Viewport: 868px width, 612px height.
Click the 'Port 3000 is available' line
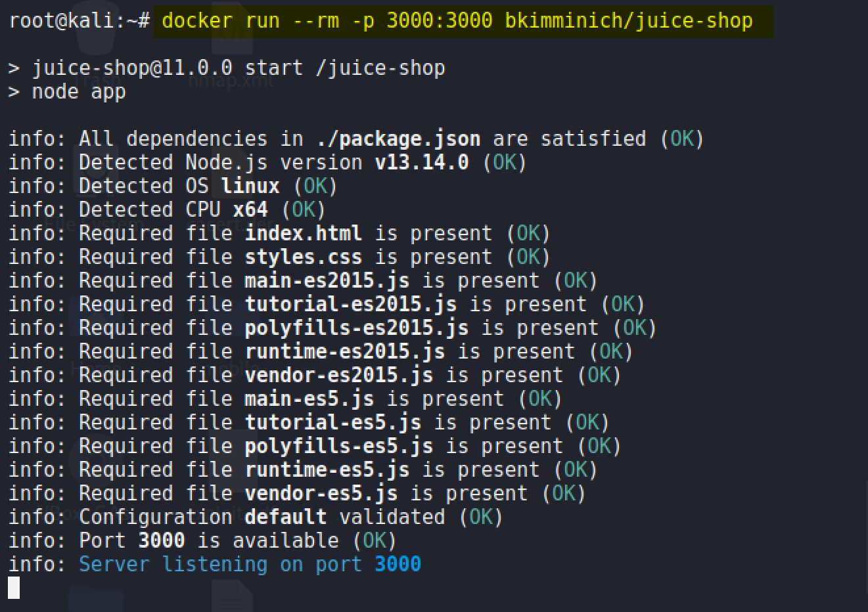point(202,541)
